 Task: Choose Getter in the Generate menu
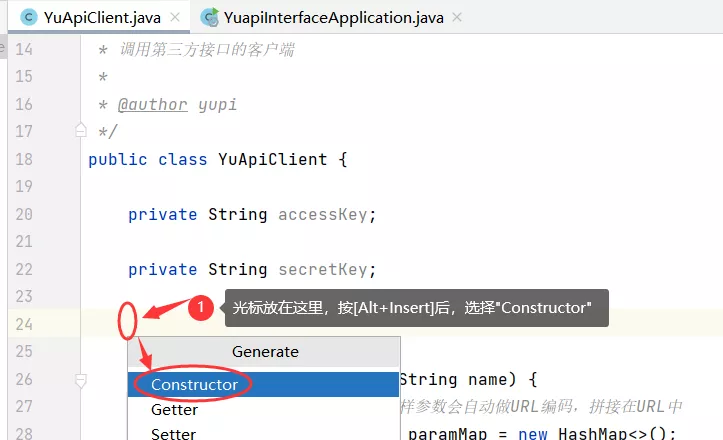point(263,410)
